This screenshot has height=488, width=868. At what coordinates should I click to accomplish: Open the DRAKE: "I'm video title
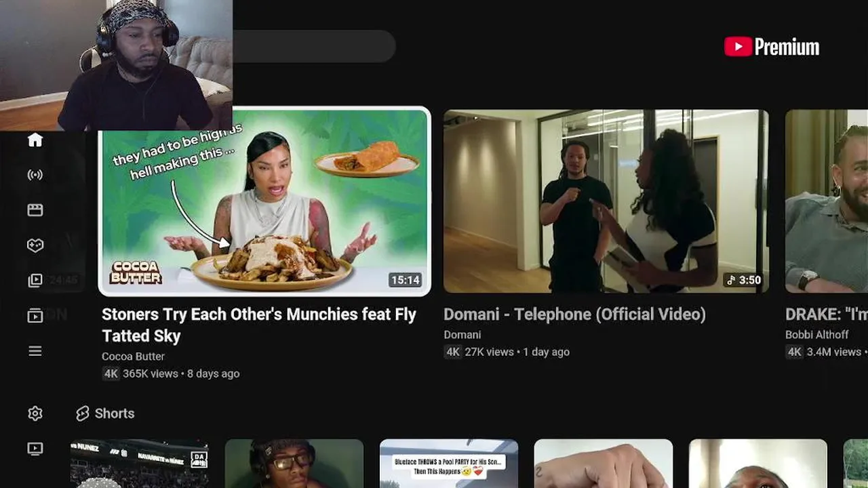827,314
